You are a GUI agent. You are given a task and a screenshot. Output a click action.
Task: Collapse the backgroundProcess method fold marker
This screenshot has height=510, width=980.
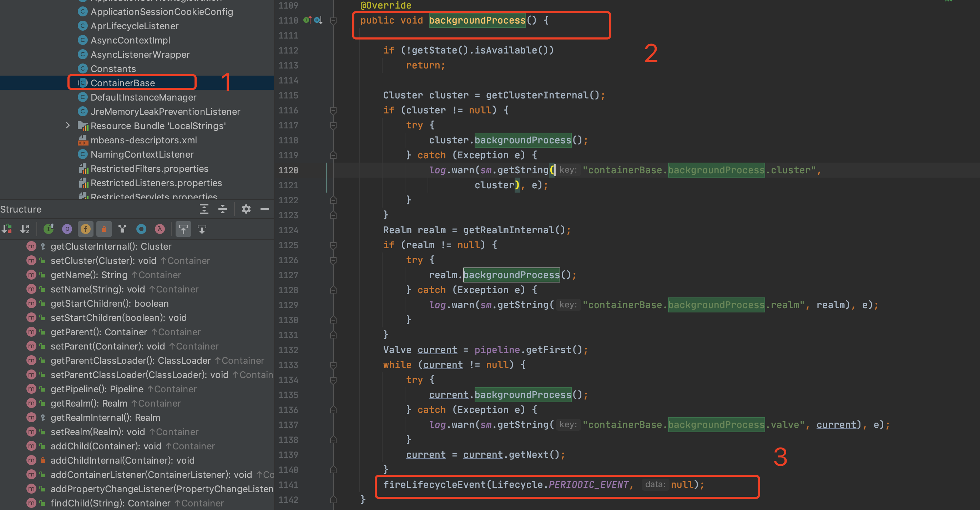coord(333,21)
